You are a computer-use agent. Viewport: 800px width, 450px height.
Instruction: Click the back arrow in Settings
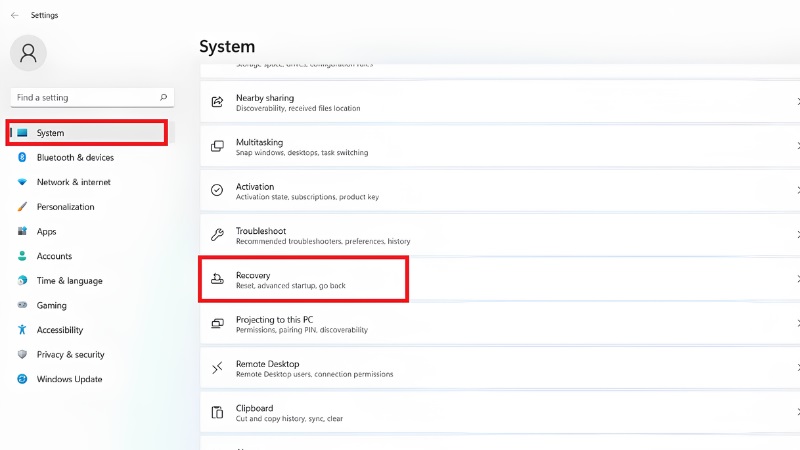(x=15, y=15)
